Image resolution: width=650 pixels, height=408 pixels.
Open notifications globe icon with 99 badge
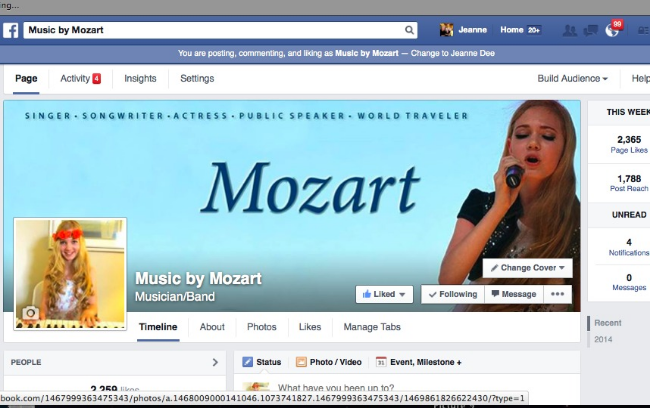pos(613,29)
